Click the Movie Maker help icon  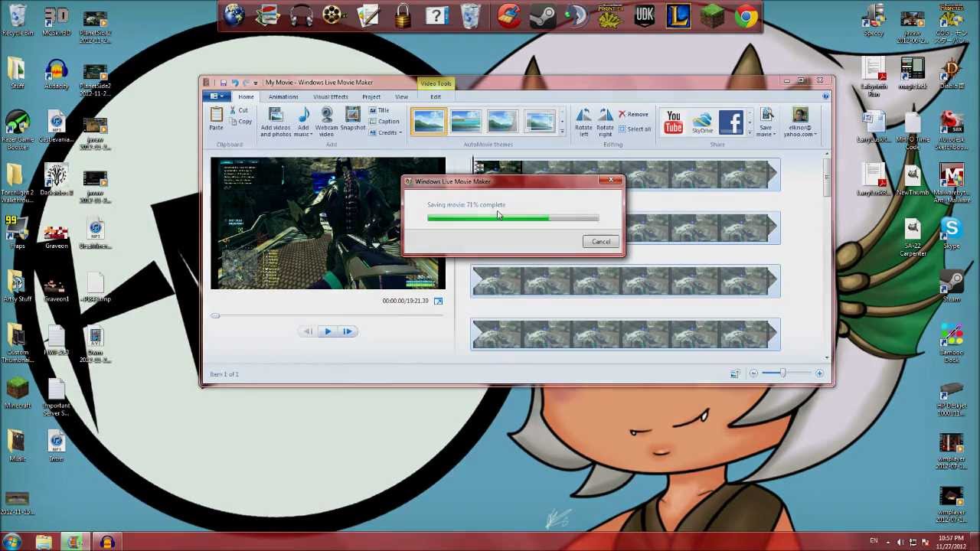point(825,96)
